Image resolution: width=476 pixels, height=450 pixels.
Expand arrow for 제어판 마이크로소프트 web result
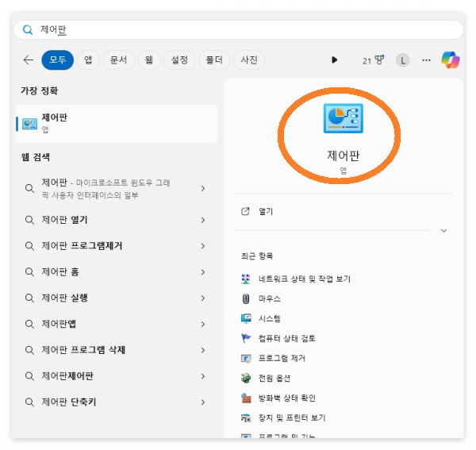203,189
